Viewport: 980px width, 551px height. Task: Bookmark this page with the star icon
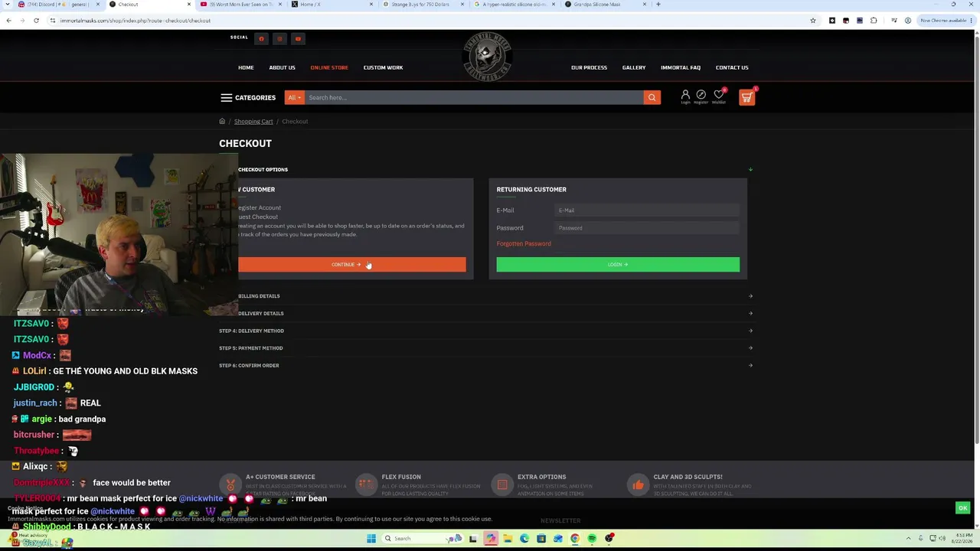(813, 21)
